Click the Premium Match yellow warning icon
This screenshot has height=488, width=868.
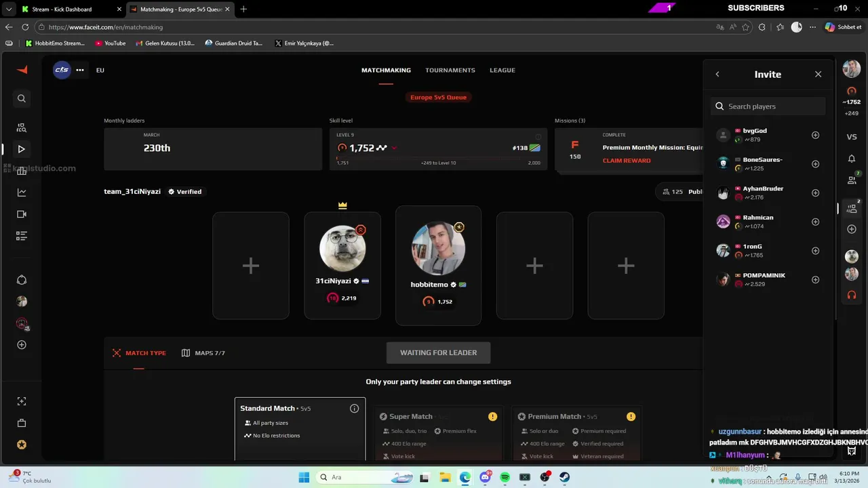tap(631, 416)
